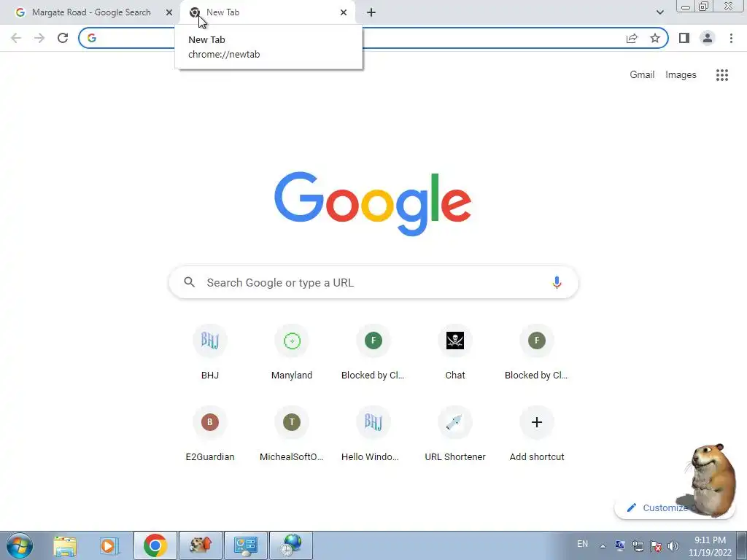Open the Hello Windo... shortcut
The image size is (747, 560).
(373, 434)
